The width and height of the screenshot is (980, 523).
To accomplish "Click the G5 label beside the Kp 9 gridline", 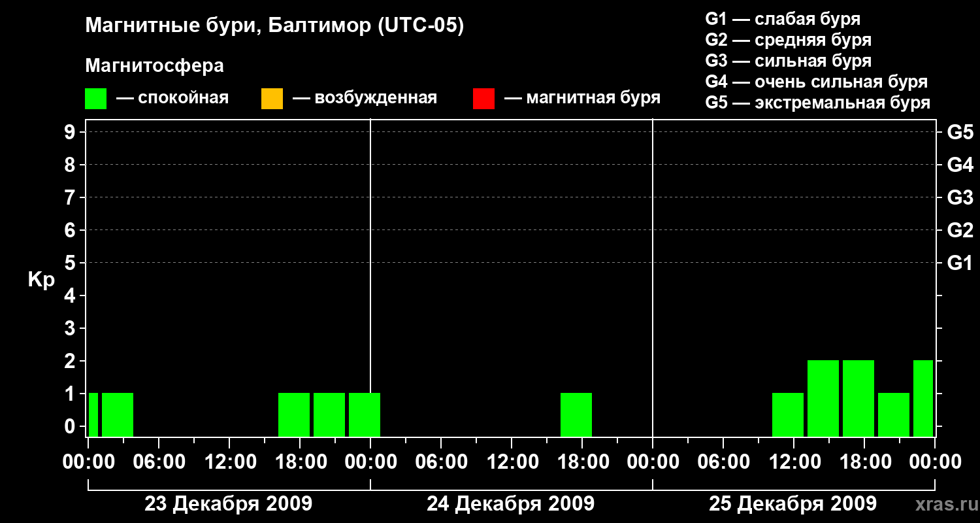I will (x=960, y=132).
